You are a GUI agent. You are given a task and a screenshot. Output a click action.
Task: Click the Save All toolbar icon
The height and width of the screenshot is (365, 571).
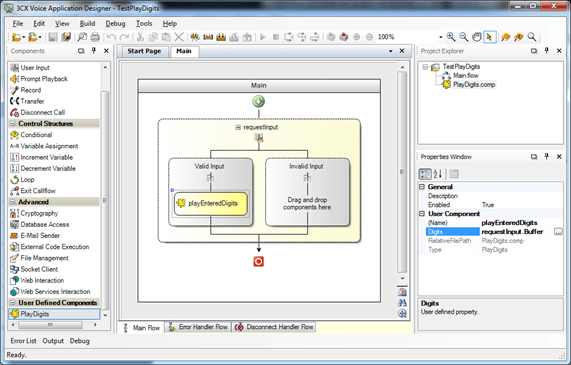(66, 37)
